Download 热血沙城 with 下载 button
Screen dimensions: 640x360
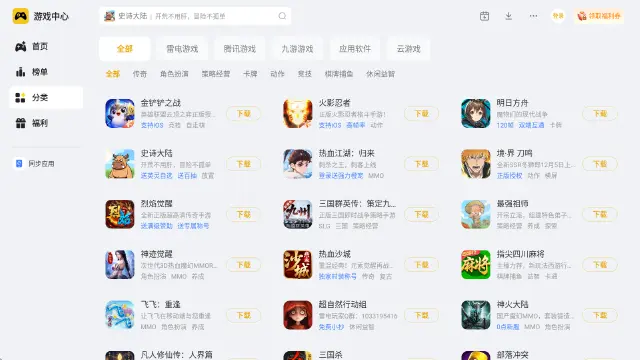pyautogui.click(x=422, y=264)
